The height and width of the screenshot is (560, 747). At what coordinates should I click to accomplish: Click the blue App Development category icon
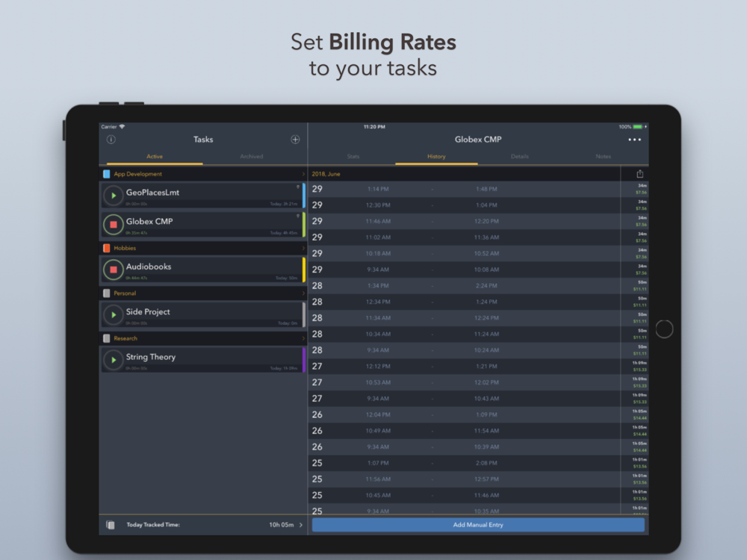pos(107,174)
